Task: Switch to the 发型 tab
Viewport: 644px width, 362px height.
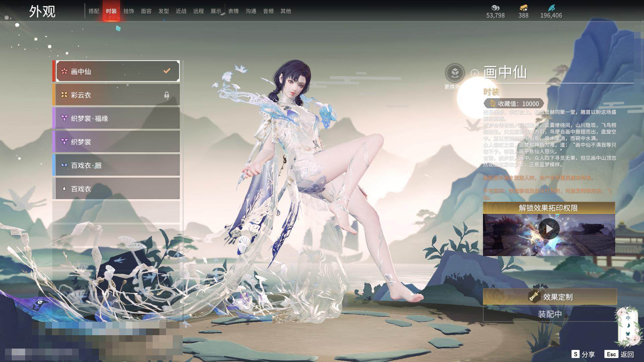Action: pos(164,11)
